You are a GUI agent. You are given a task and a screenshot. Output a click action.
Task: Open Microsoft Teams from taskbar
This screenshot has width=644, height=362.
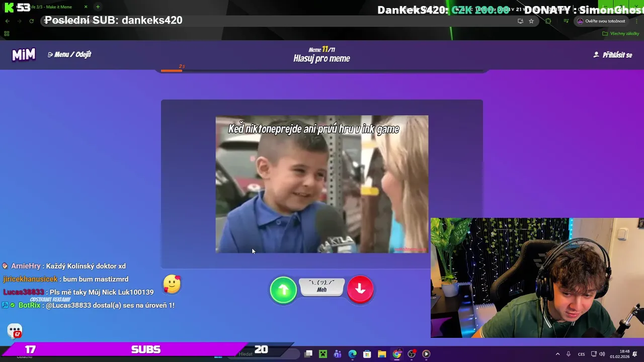pyautogui.click(x=338, y=354)
